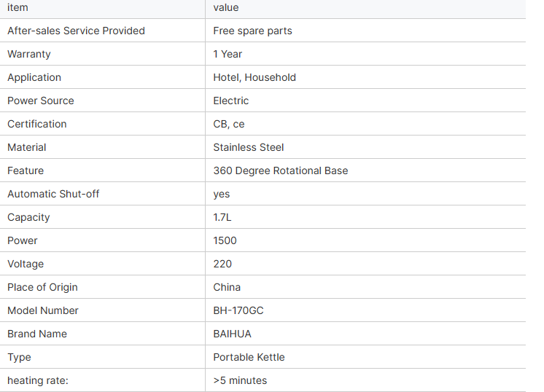Click the '220' voltage value
Image resolution: width=544 pixels, height=392 pixels.
pos(222,264)
